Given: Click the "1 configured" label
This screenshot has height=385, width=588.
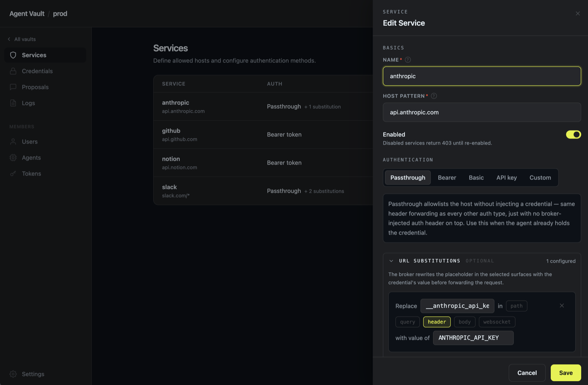Looking at the screenshot, I should [x=561, y=261].
